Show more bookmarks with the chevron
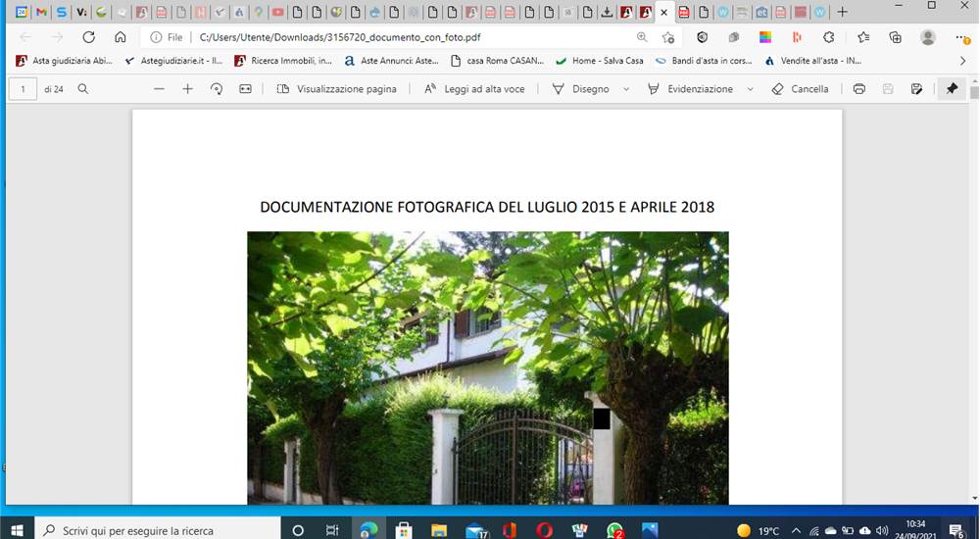The width and height of the screenshot is (980, 539). [x=963, y=61]
